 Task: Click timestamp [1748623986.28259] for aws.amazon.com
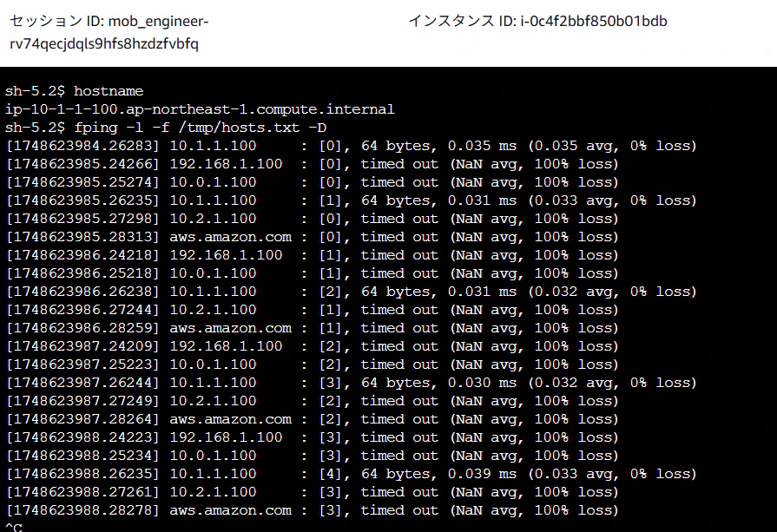pos(82,328)
